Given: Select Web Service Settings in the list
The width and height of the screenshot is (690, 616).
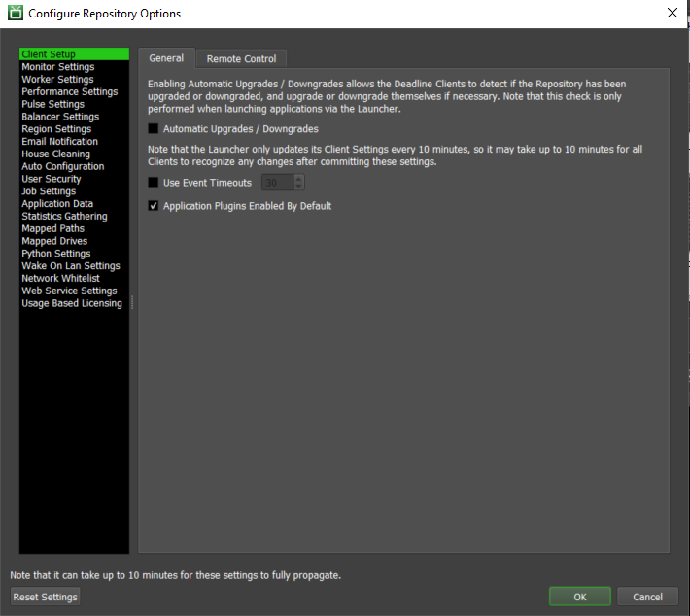Looking at the screenshot, I should click(x=74, y=291).
